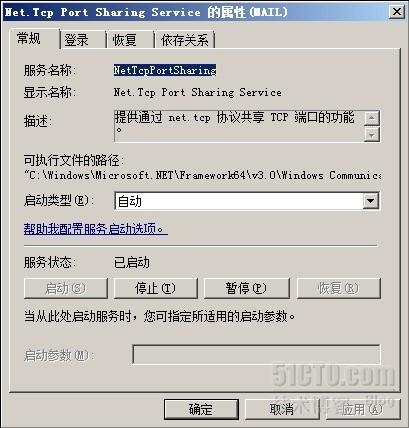Select the 依存关系 tab
Image resolution: width=409 pixels, height=428 pixels.
[x=185, y=40]
